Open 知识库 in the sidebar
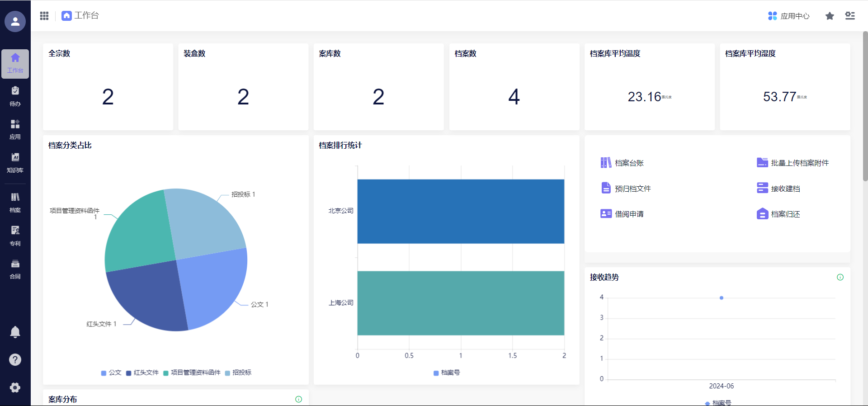 click(x=15, y=163)
